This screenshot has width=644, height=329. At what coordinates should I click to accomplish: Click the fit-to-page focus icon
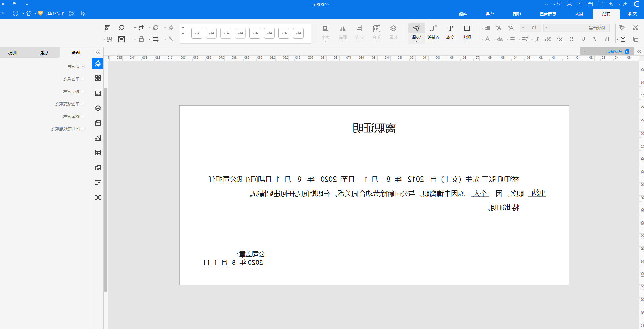122,39
